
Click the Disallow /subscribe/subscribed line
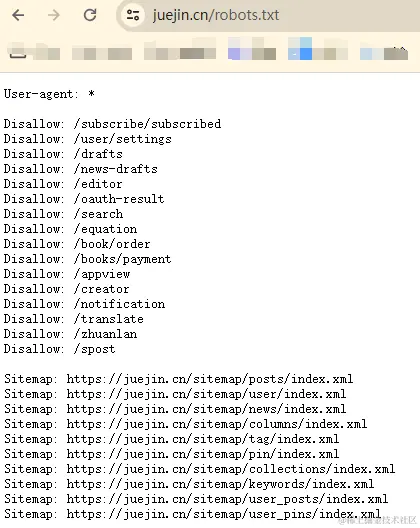(x=112, y=124)
